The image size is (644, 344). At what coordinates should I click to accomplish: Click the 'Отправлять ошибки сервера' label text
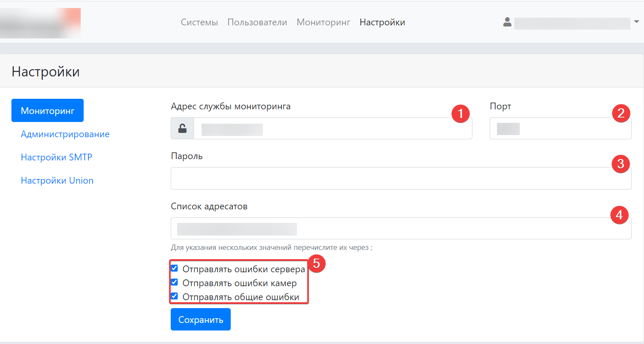click(x=244, y=269)
